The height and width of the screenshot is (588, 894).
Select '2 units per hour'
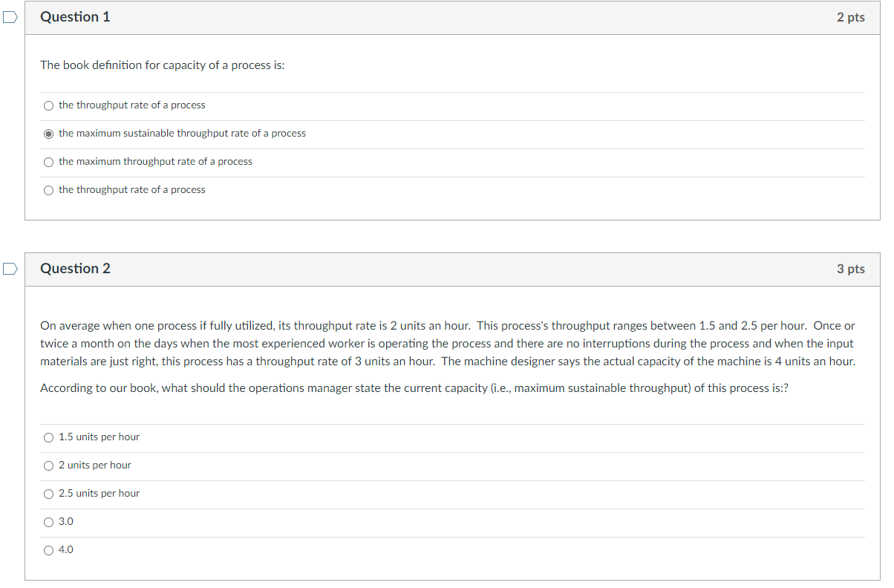pos(48,465)
